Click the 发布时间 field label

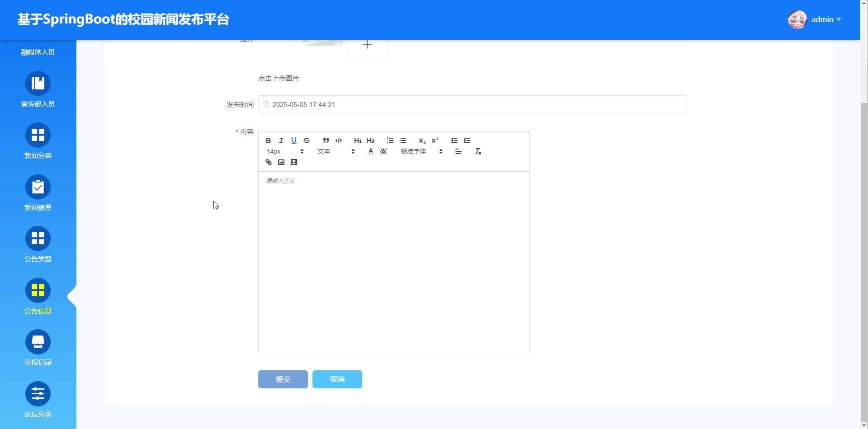click(240, 104)
